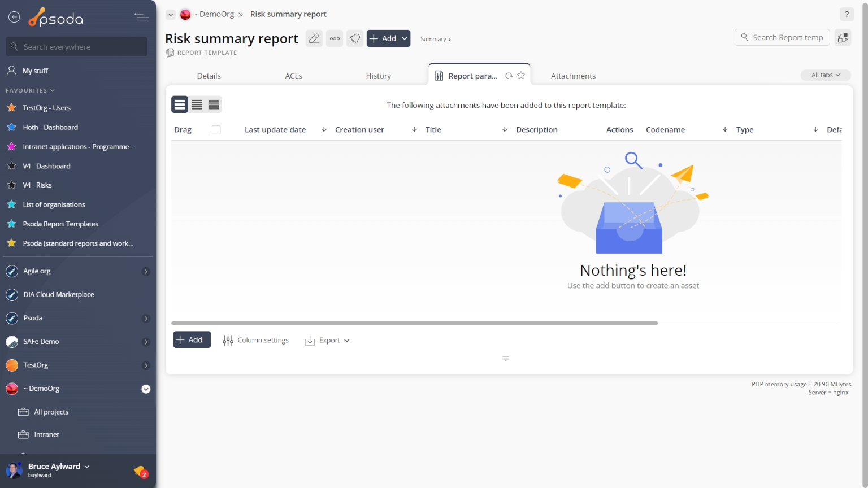Click the help question mark icon
This screenshot has height=488, width=868.
pyautogui.click(x=847, y=14)
